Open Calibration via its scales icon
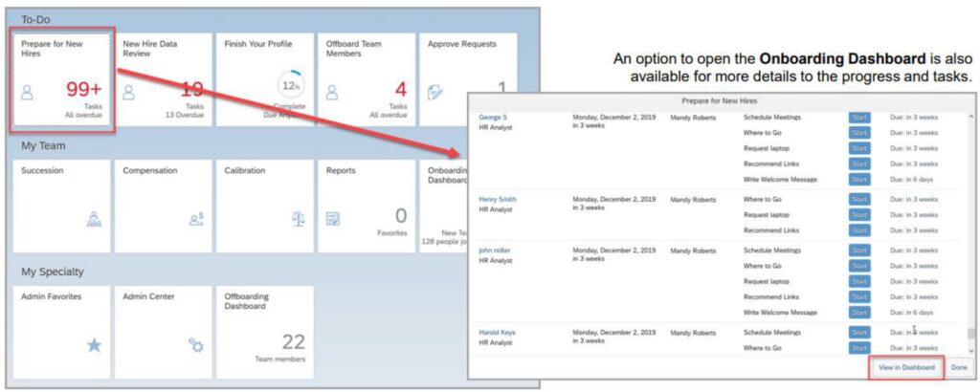Viewport: 980px width, 392px height. (x=299, y=219)
